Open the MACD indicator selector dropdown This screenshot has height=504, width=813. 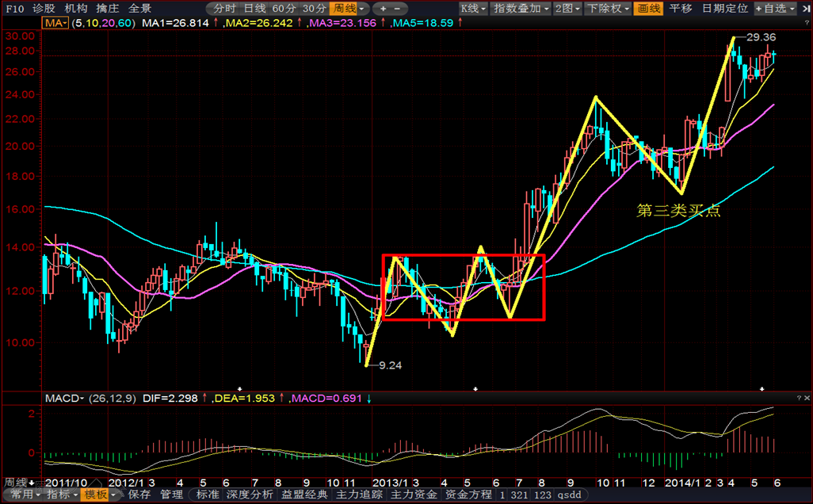pyautogui.click(x=64, y=398)
